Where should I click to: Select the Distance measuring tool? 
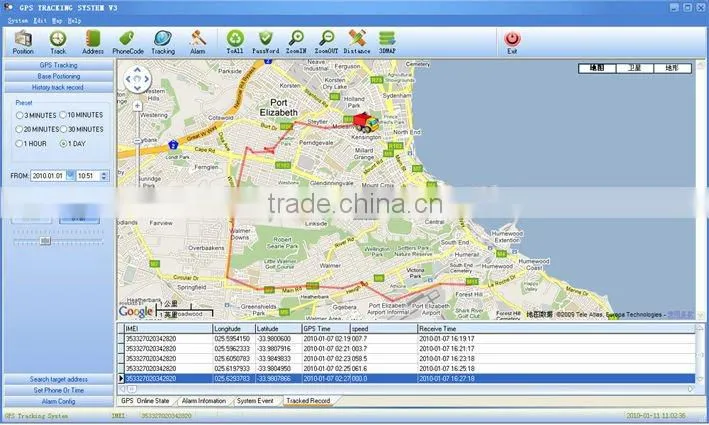coord(357,42)
